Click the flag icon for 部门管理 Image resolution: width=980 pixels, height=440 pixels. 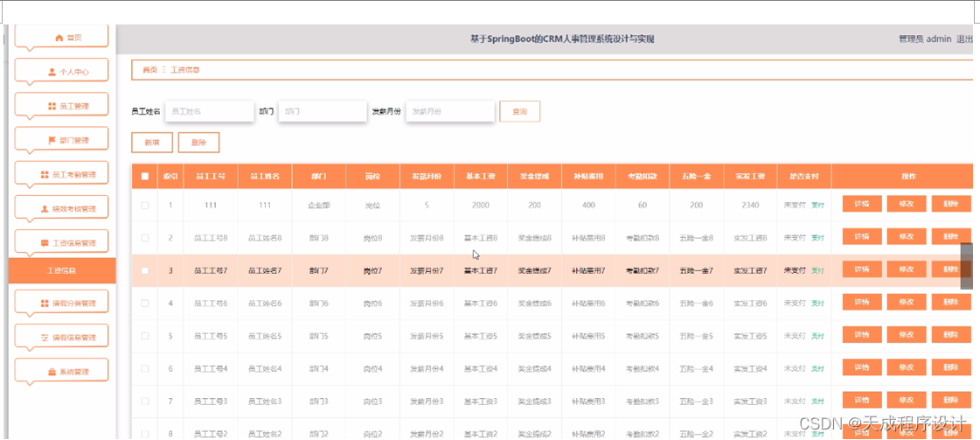point(52,140)
